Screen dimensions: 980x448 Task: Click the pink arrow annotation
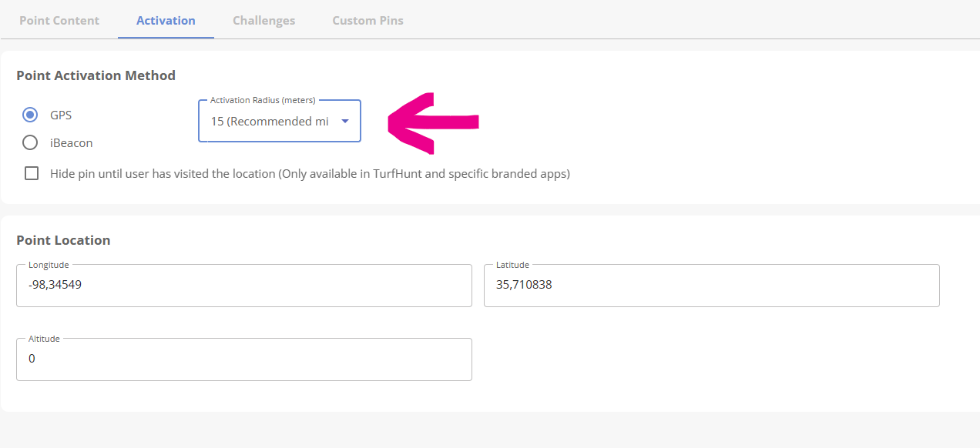(x=434, y=122)
